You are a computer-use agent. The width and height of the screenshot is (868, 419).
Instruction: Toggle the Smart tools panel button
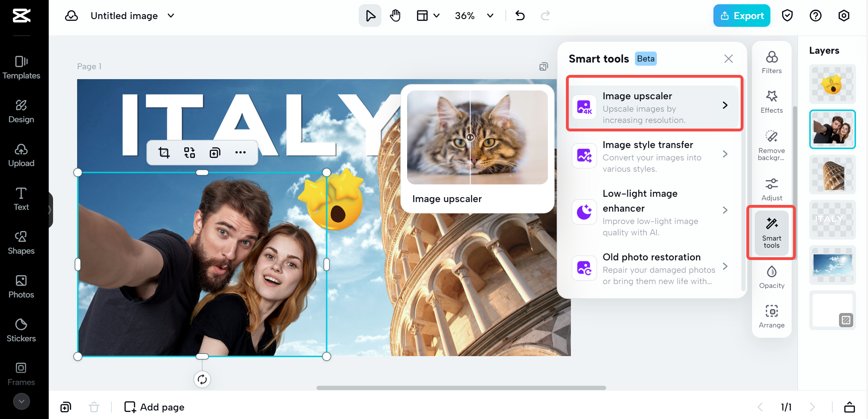click(x=771, y=233)
